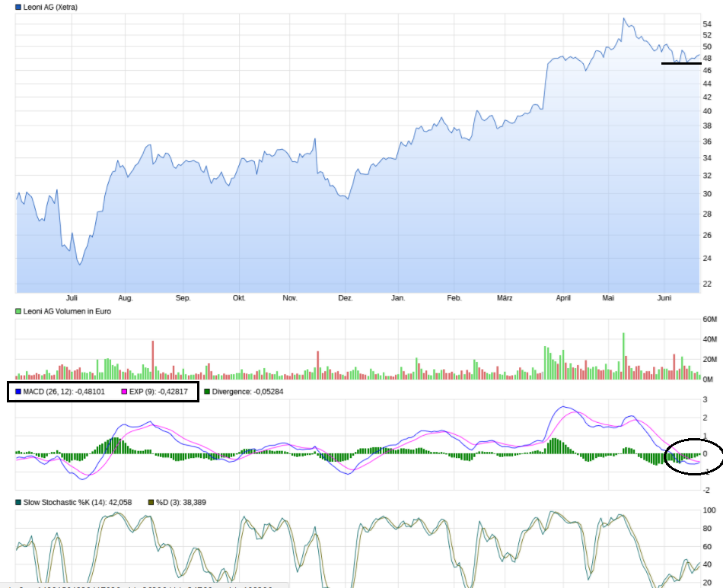723x588 pixels.
Task: Click the teal Slow Stochastic %K swatch
Action: click(18, 502)
